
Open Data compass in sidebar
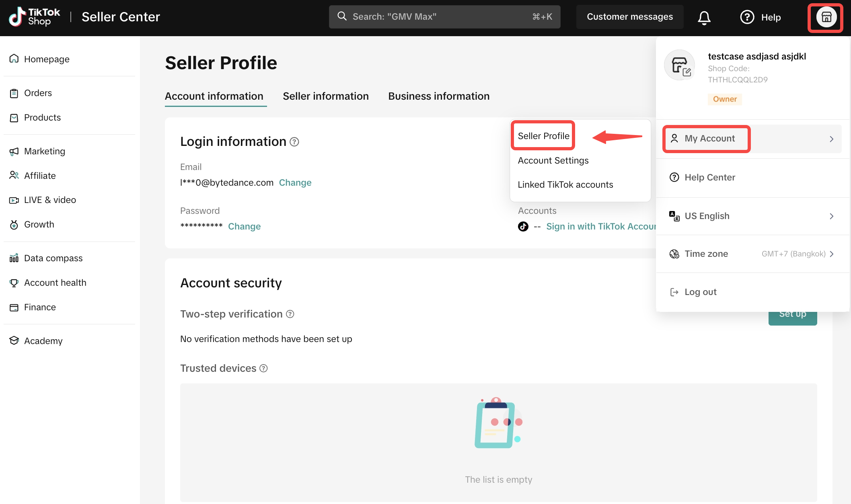[53, 258]
